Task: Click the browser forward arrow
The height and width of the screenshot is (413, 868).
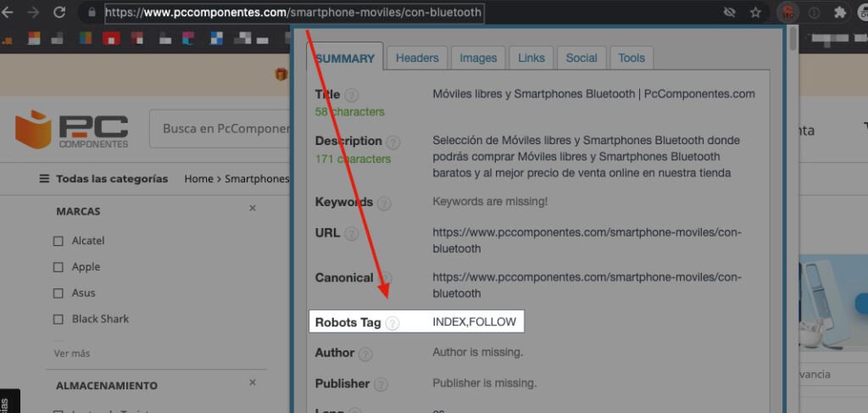Action: [x=33, y=12]
